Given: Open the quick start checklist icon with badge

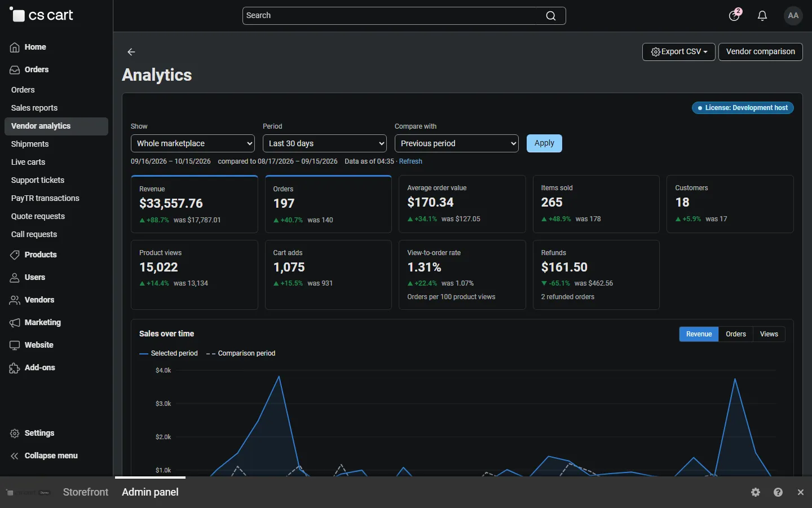Looking at the screenshot, I should [x=735, y=15].
